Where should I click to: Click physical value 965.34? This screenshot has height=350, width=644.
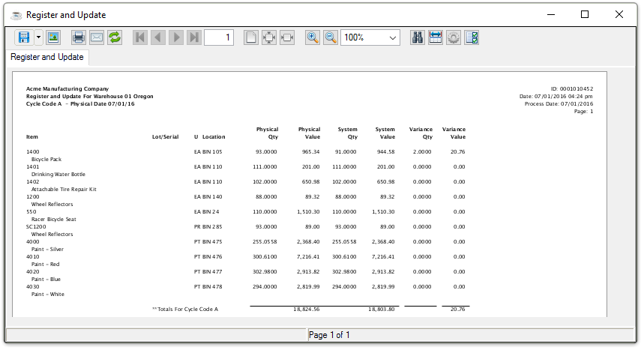tap(311, 151)
